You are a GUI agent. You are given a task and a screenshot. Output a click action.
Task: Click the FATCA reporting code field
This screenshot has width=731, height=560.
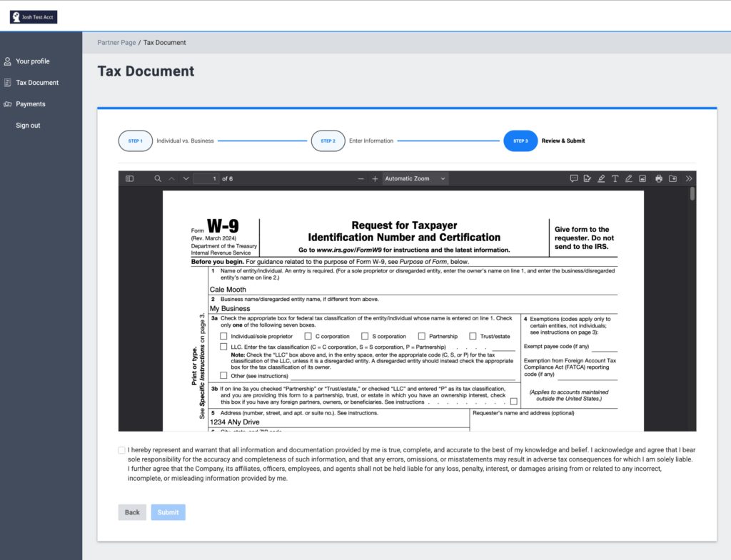pos(588,375)
